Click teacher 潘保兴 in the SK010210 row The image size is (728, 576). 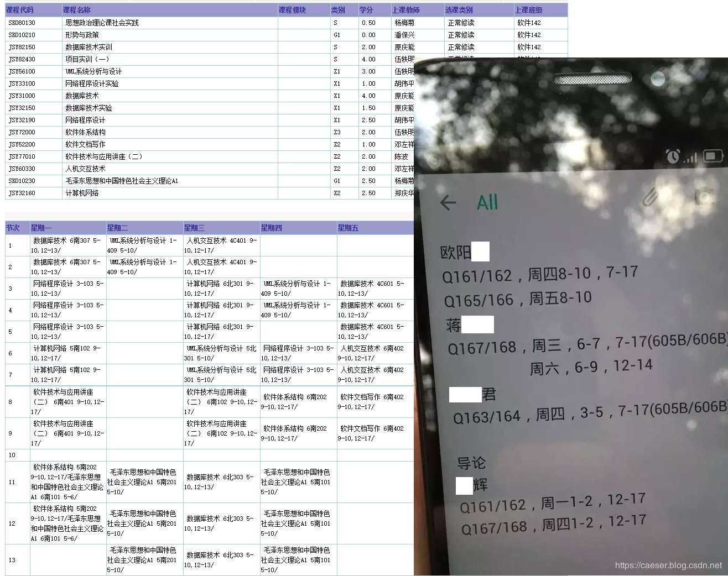coord(404,35)
